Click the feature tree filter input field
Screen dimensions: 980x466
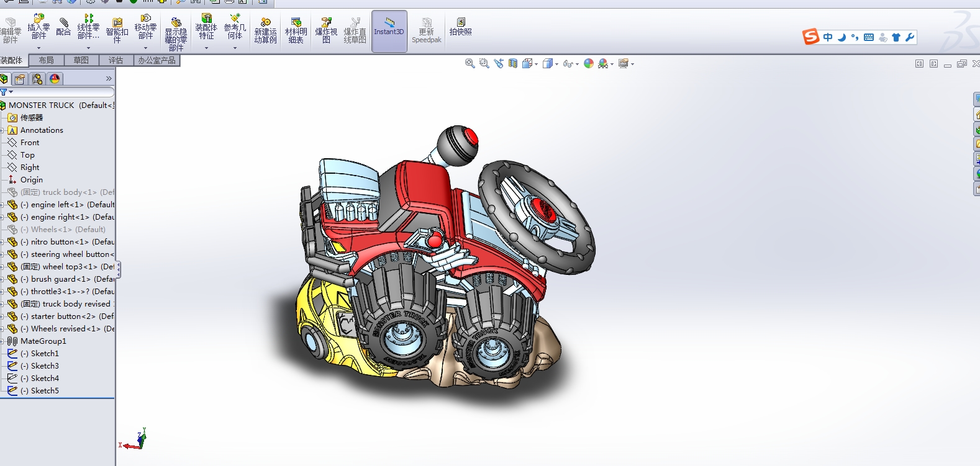point(62,92)
